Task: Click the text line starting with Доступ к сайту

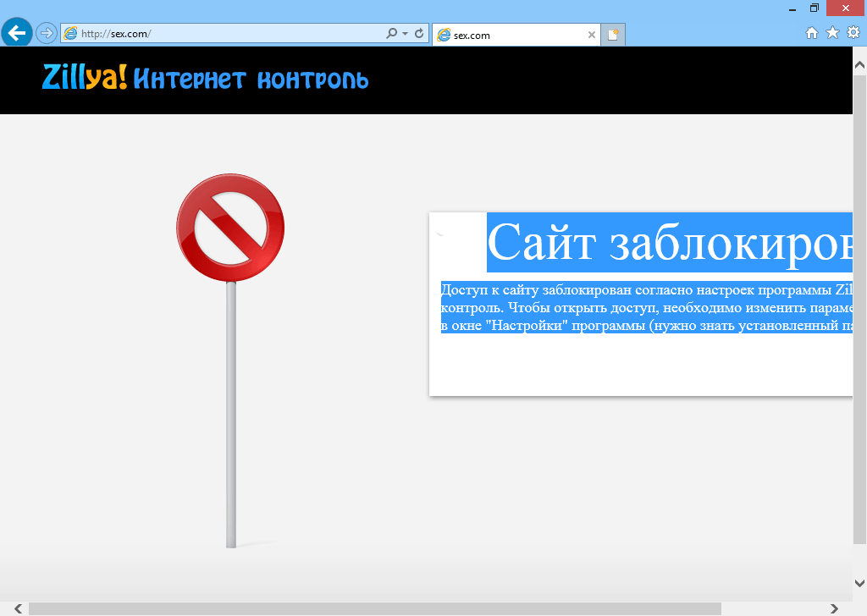Action: click(x=646, y=289)
